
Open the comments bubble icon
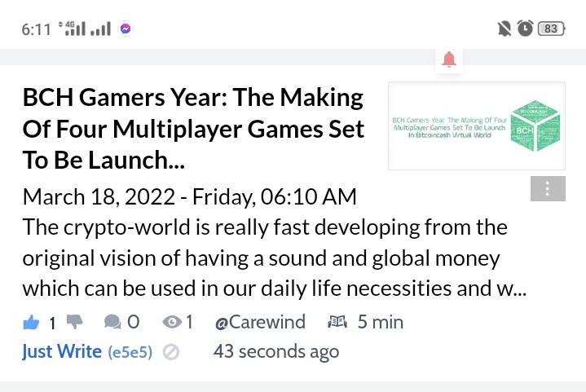coord(112,322)
